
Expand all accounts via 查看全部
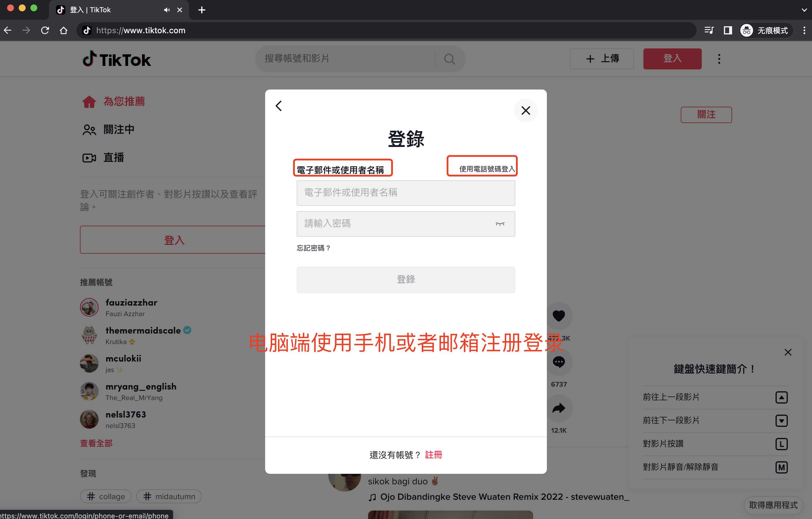96,443
